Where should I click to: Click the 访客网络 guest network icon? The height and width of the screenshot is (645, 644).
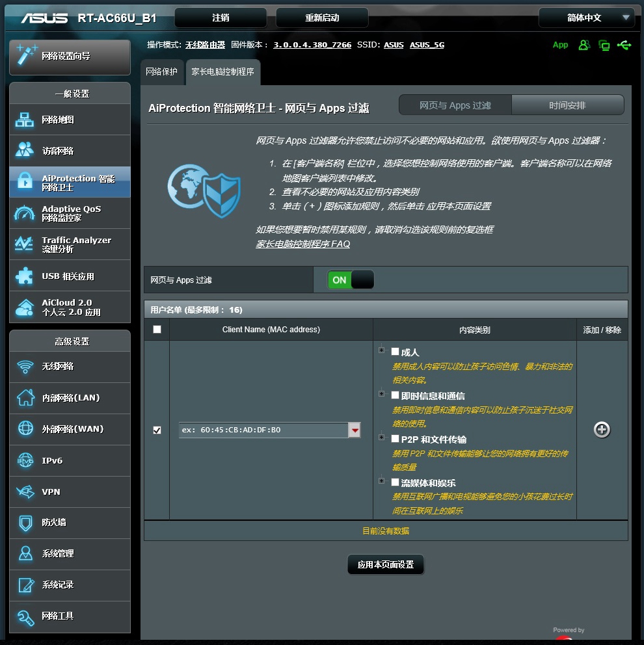point(25,150)
